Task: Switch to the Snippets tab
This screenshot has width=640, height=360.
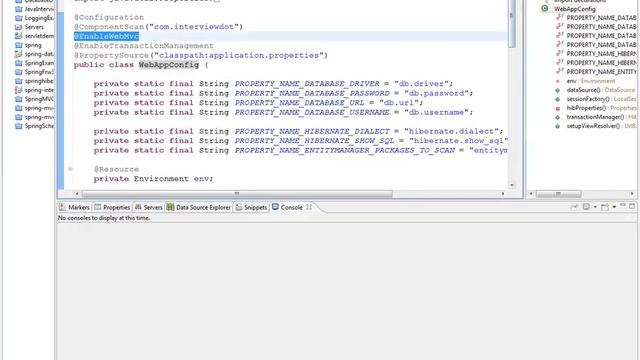Action: [x=251, y=207]
